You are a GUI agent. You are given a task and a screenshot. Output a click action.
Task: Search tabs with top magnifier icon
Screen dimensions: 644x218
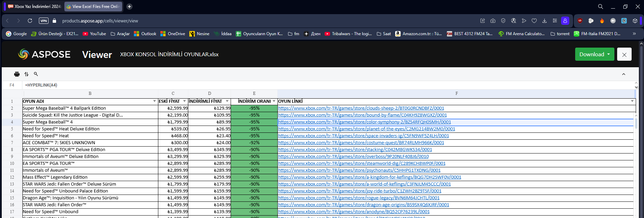pyautogui.click(x=601, y=7)
